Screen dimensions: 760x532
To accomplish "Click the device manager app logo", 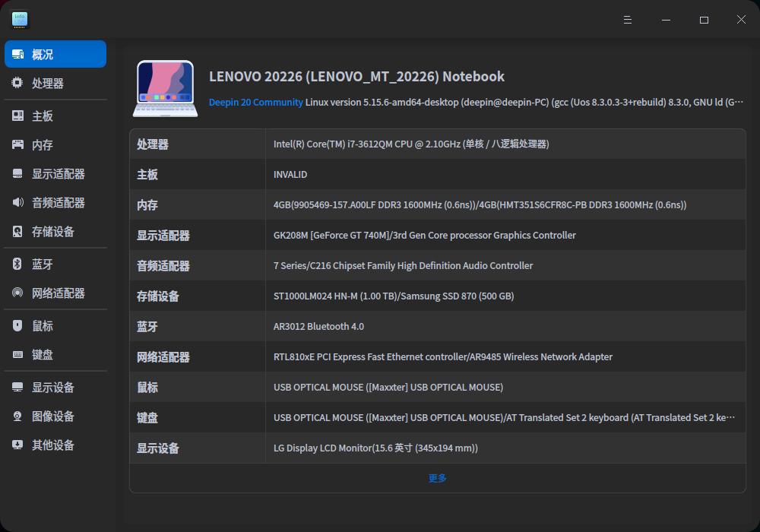I will pos(19,19).
